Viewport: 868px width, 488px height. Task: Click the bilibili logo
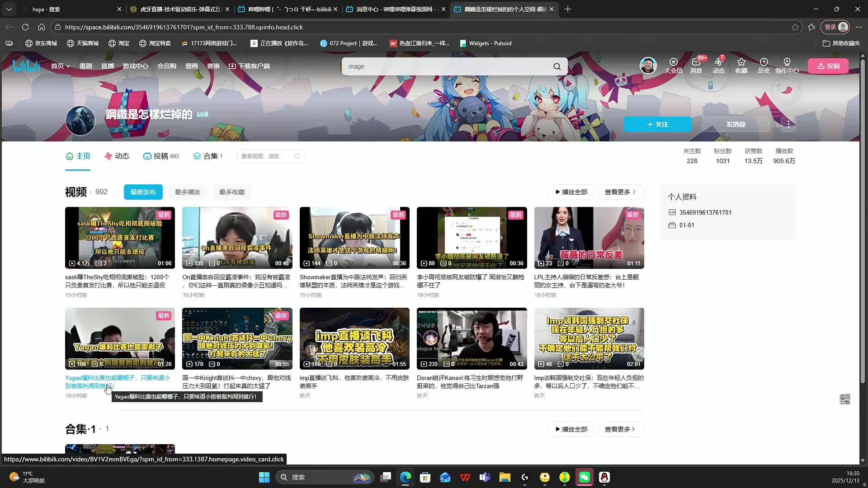click(x=27, y=66)
